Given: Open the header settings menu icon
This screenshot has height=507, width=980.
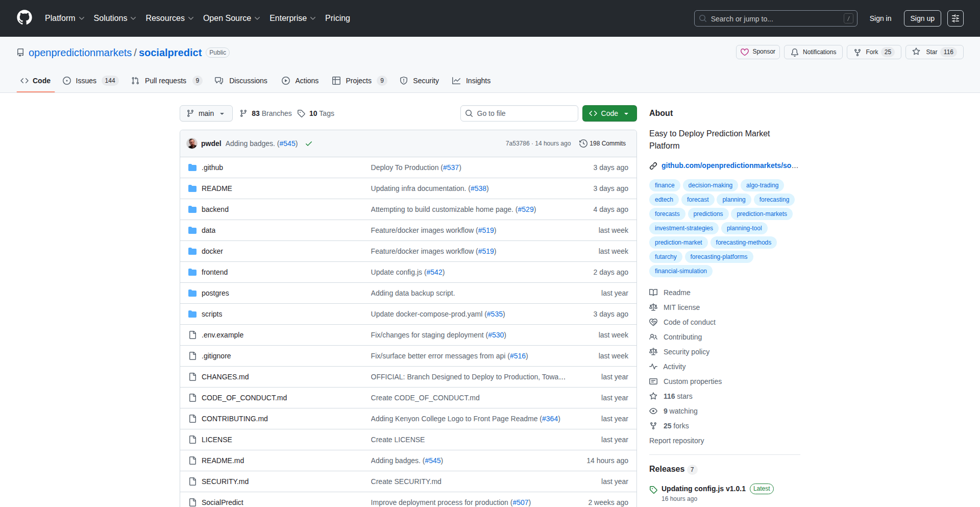Looking at the screenshot, I should 955,18.
